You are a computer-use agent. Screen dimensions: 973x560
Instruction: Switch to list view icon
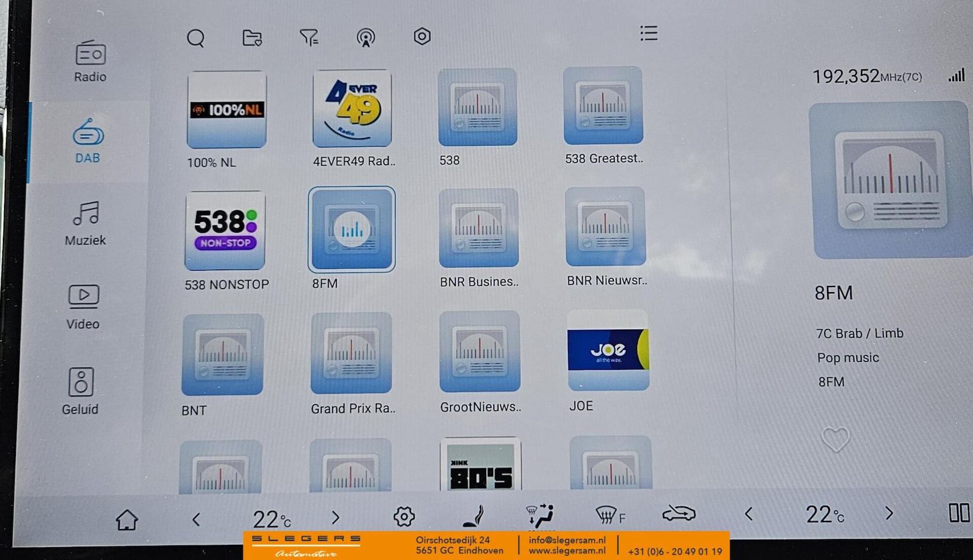[x=648, y=33]
